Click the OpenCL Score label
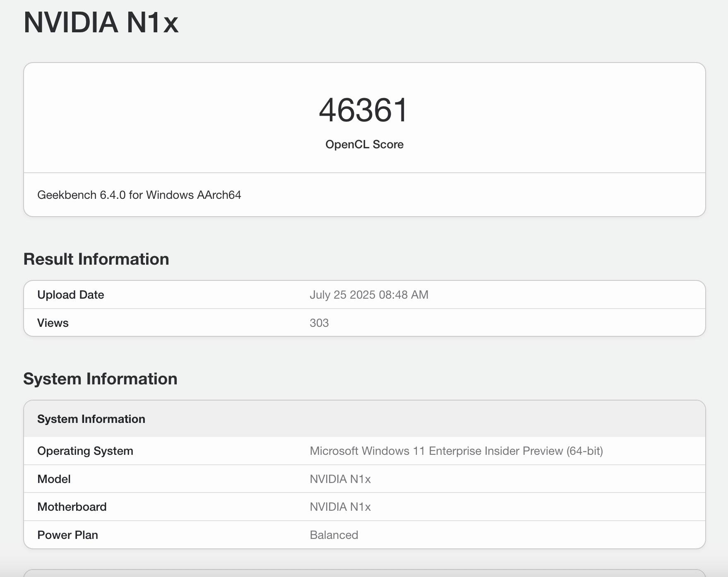728x577 pixels. click(364, 145)
